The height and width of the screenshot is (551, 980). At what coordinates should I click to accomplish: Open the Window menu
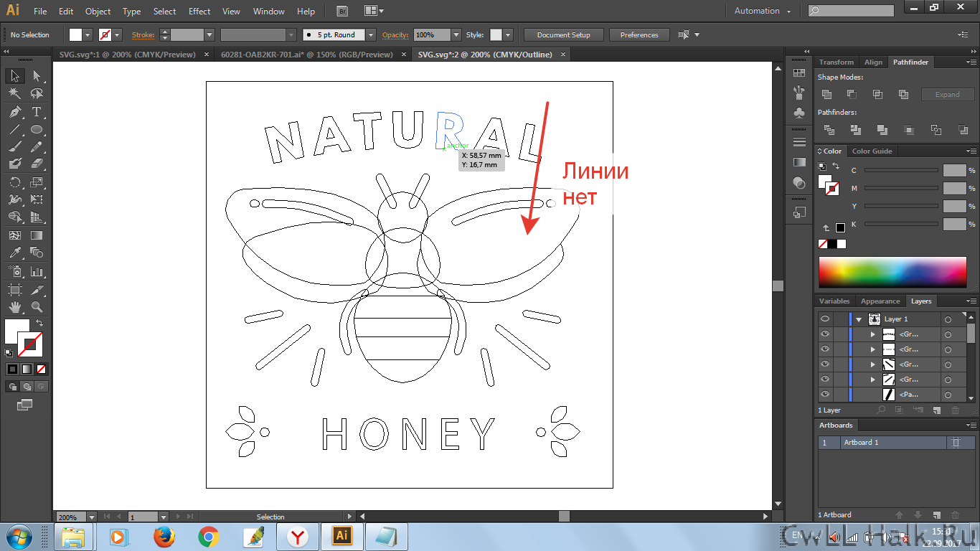[x=269, y=11]
